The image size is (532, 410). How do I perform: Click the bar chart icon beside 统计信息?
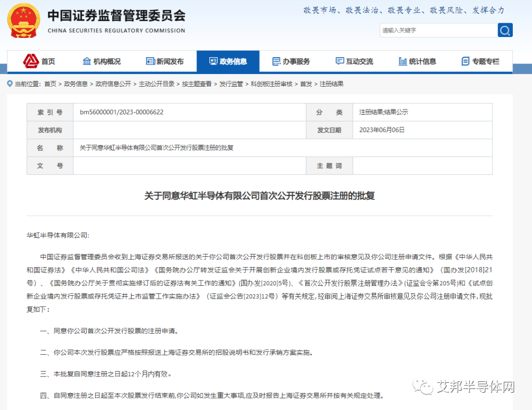pos(403,61)
